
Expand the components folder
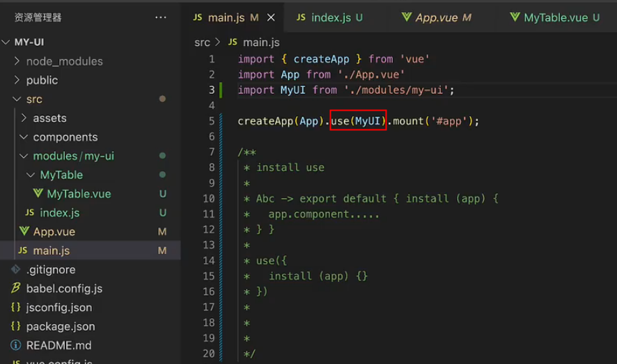[65, 137]
